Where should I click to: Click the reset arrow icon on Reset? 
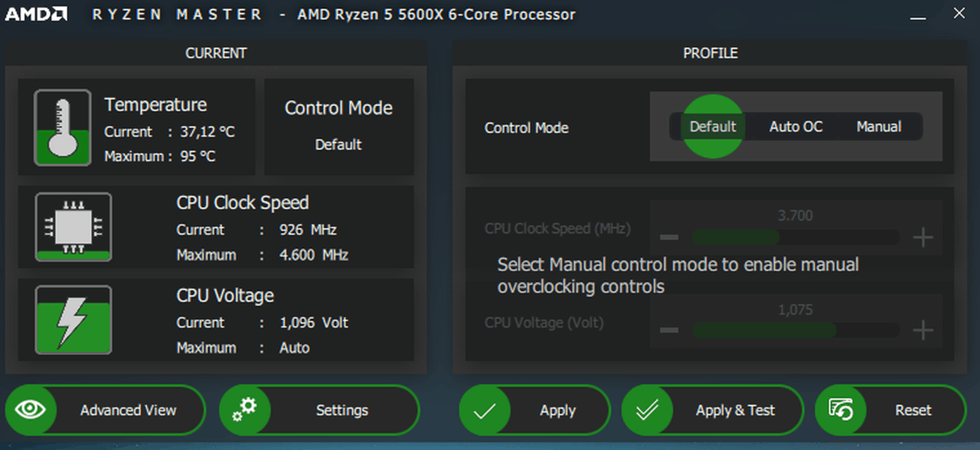tap(841, 409)
